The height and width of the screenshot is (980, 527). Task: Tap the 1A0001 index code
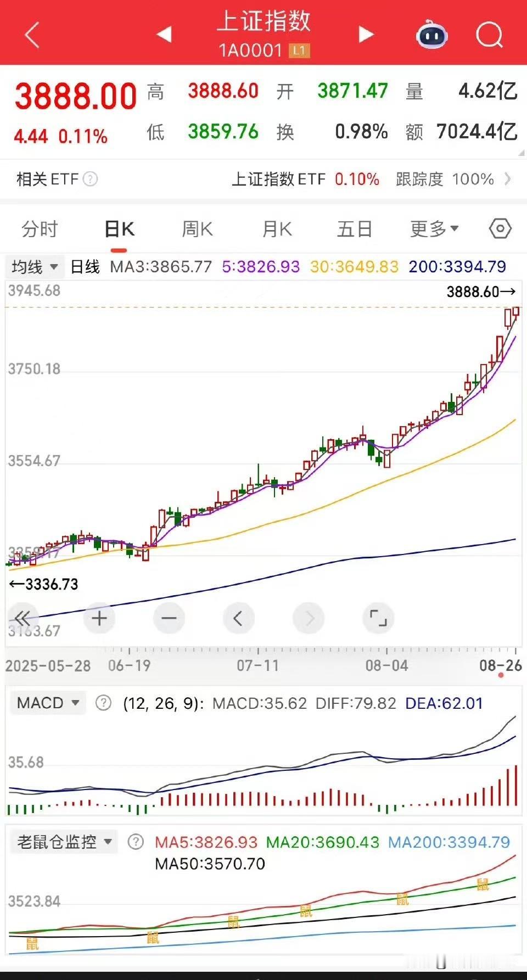250,51
